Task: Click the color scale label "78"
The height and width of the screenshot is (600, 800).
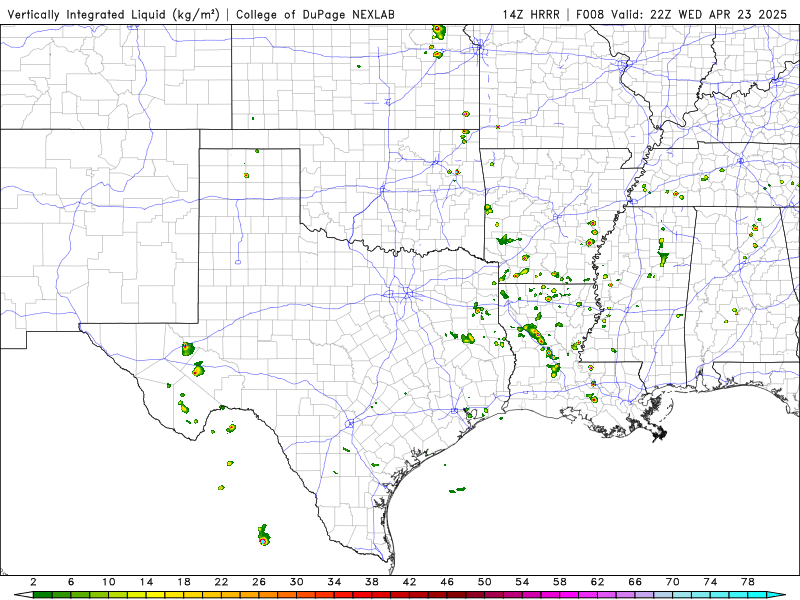Action: (x=748, y=582)
